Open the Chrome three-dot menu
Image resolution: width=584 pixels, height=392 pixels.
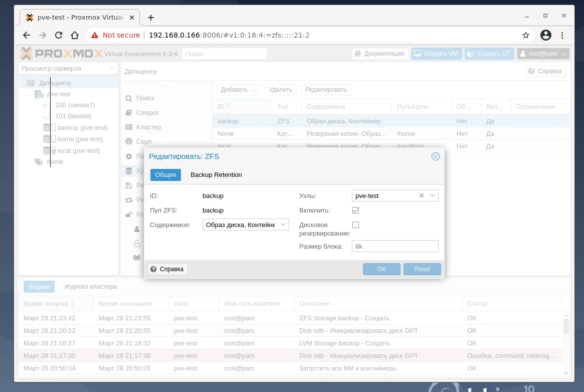[x=562, y=35]
